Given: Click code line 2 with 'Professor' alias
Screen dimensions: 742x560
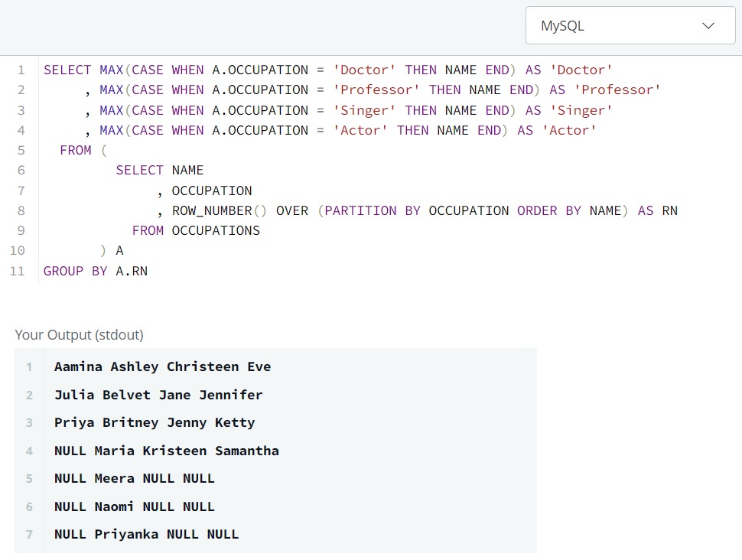Looking at the screenshot, I should [372, 90].
